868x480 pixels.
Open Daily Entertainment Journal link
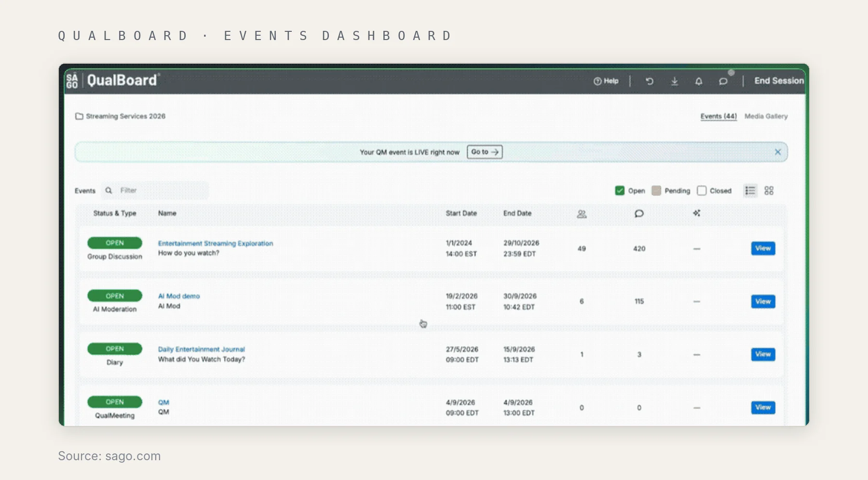point(202,349)
